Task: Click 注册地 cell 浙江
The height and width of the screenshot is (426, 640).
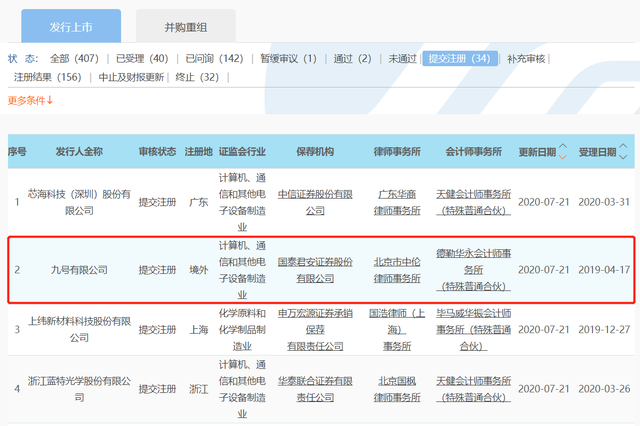Action: tap(199, 389)
